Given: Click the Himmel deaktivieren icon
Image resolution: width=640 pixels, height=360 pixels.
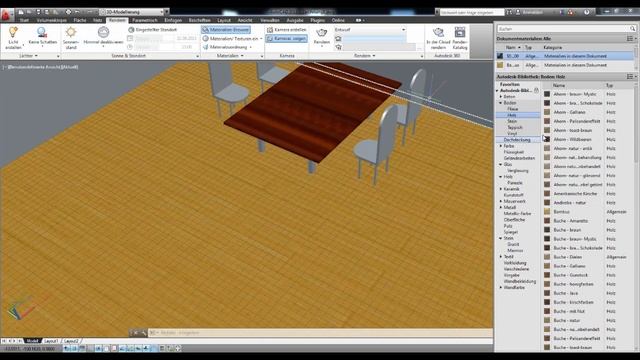Looking at the screenshot, I should 103,32.
